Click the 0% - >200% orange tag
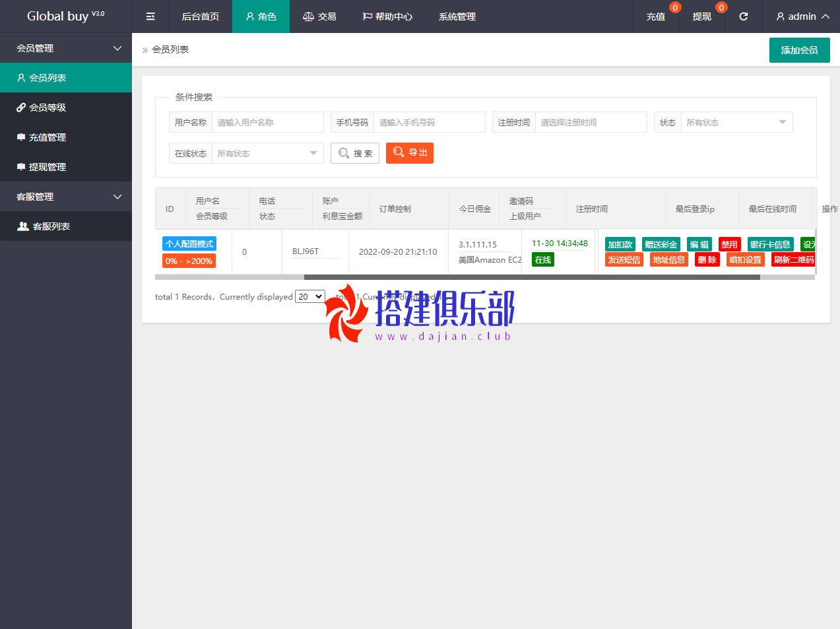Viewport: 840px width, 629px height. coord(189,261)
